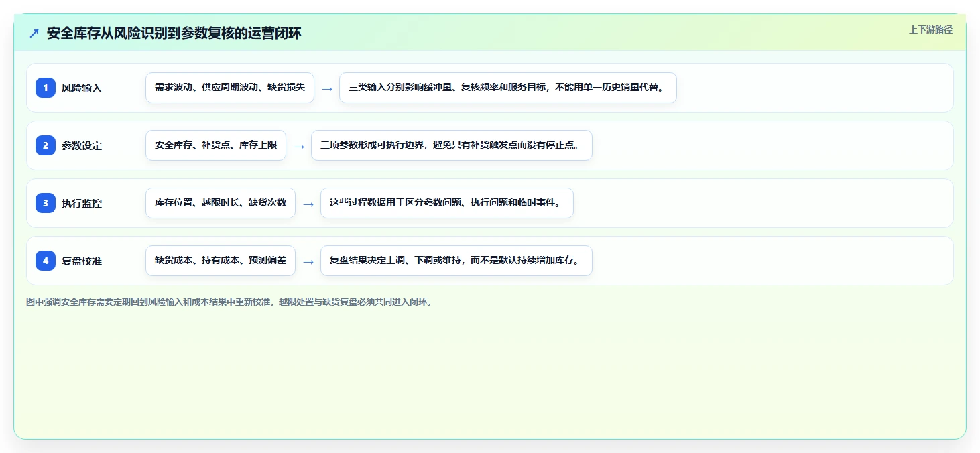The height and width of the screenshot is (453, 980).
Task: Select the 风险输入 step label
Action: click(x=82, y=88)
